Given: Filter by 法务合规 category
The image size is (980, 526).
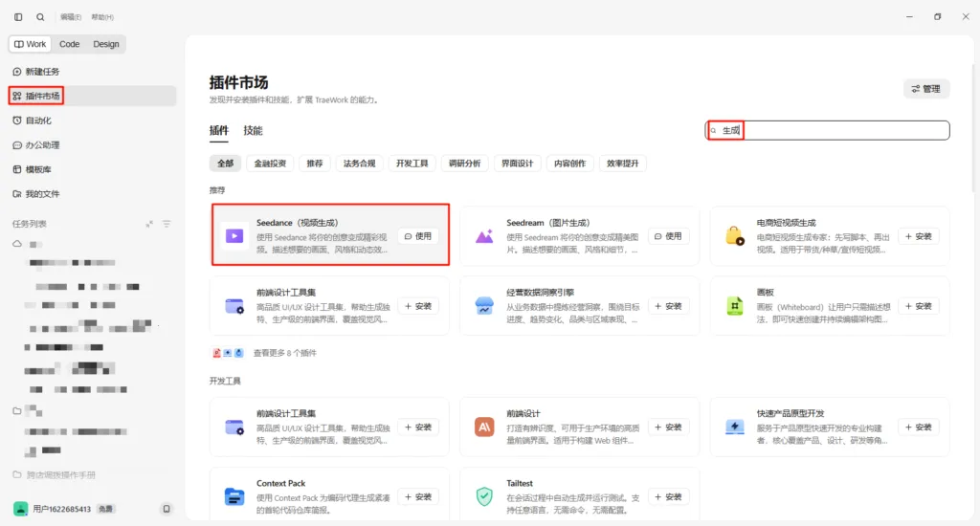Looking at the screenshot, I should pyautogui.click(x=360, y=163).
